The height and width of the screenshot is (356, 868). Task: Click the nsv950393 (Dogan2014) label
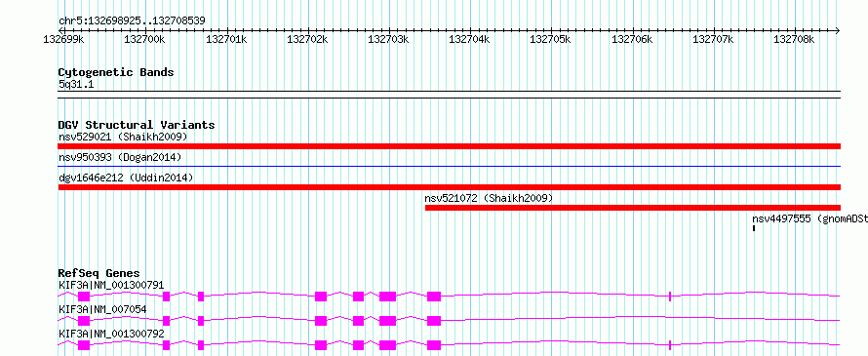pyautogui.click(x=120, y=157)
